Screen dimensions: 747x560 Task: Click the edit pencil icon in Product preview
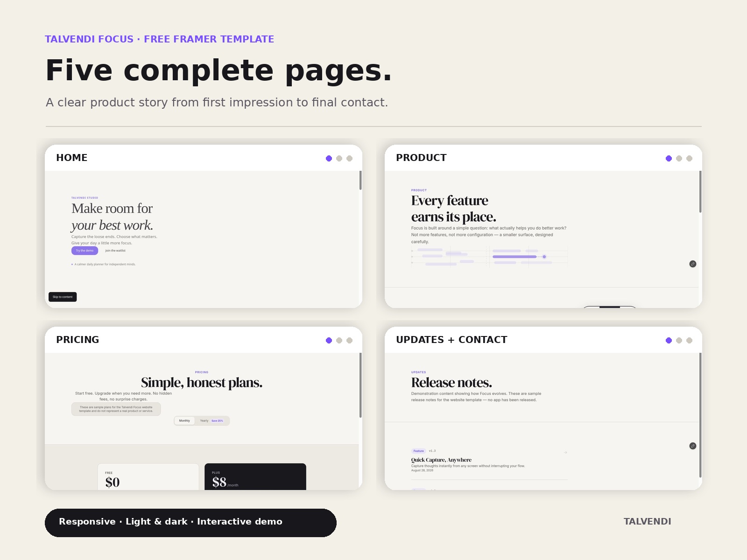pos(693,264)
